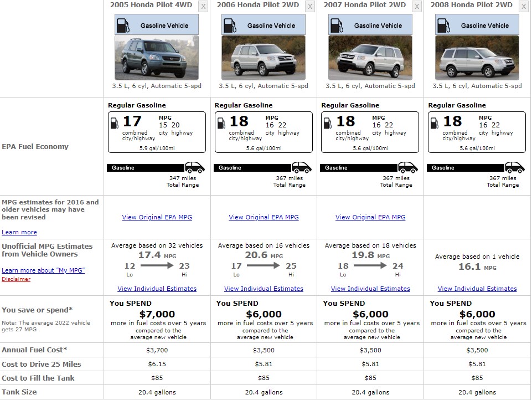Screen dimensions: 532x400
Task: Click the 347 miles Total Range text
Action: [x=183, y=181]
